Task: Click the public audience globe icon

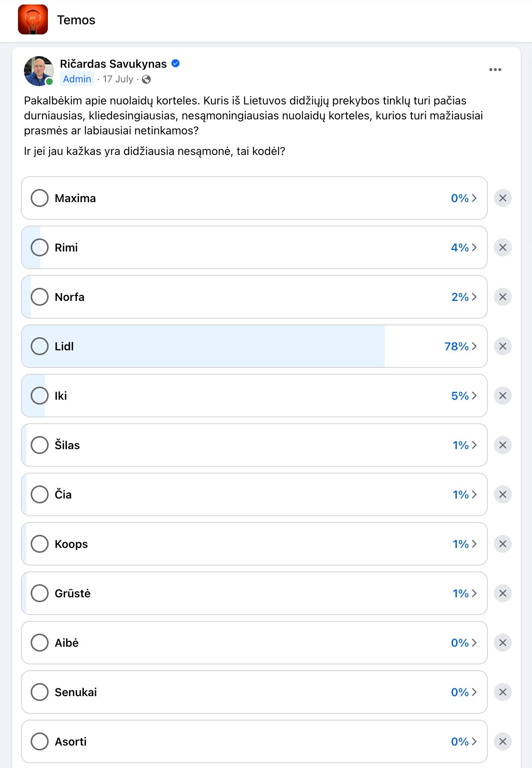Action: pos(146,79)
